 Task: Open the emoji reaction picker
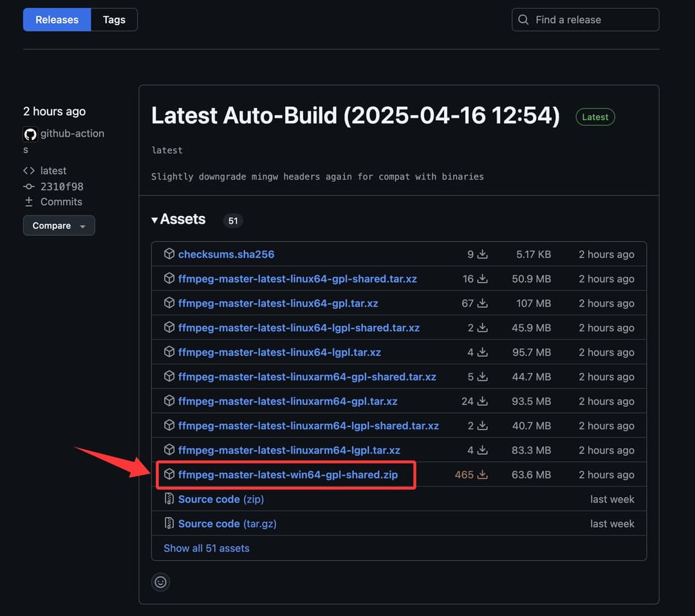160,582
